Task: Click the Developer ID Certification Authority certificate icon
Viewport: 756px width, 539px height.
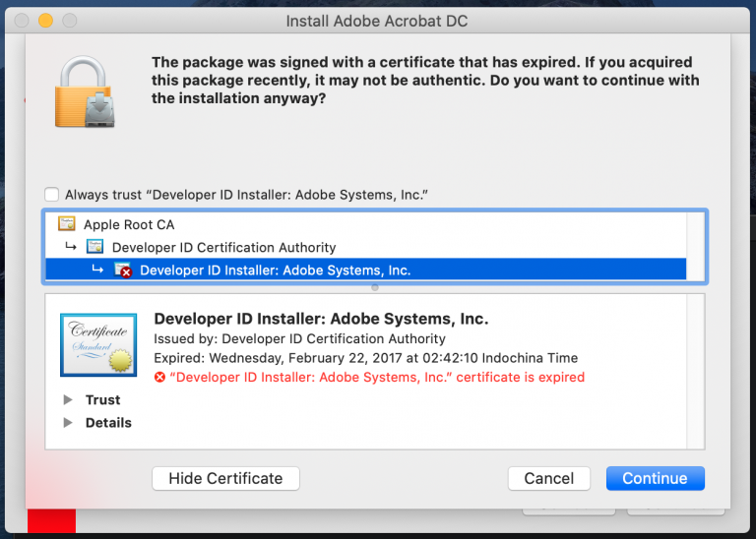Action: tap(94, 247)
